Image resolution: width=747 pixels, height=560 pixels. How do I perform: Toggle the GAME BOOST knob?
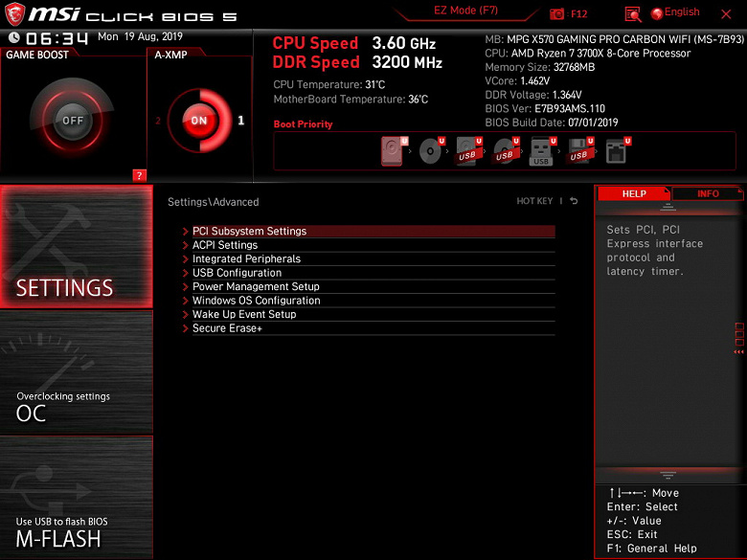73,121
